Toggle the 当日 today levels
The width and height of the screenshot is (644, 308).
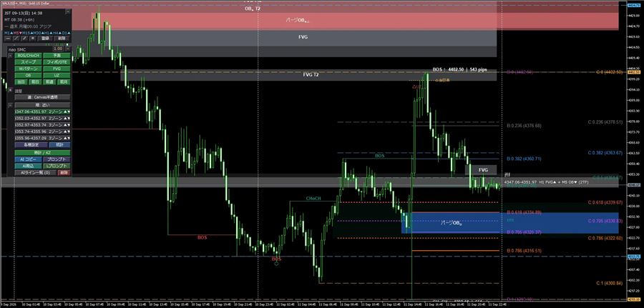pos(21,82)
